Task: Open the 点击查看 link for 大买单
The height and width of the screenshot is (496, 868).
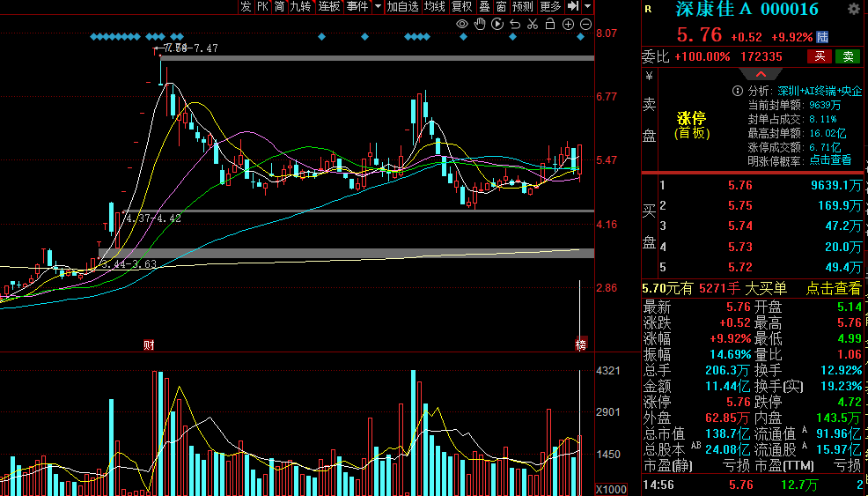Action: click(834, 288)
